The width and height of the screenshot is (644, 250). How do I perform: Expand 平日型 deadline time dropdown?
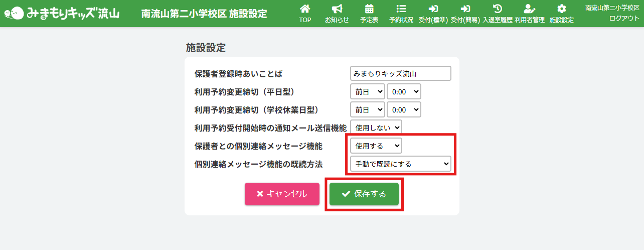coord(404,91)
